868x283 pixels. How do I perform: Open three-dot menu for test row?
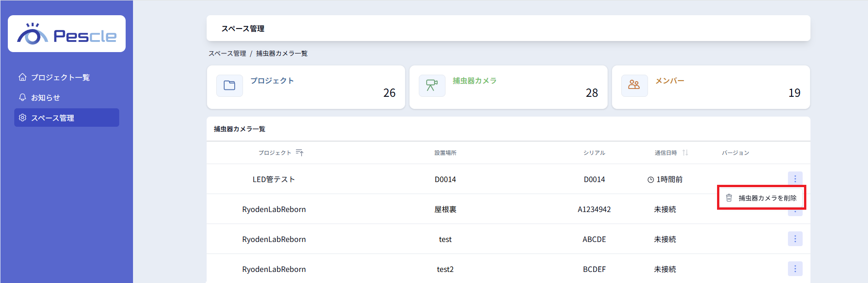pos(795,239)
